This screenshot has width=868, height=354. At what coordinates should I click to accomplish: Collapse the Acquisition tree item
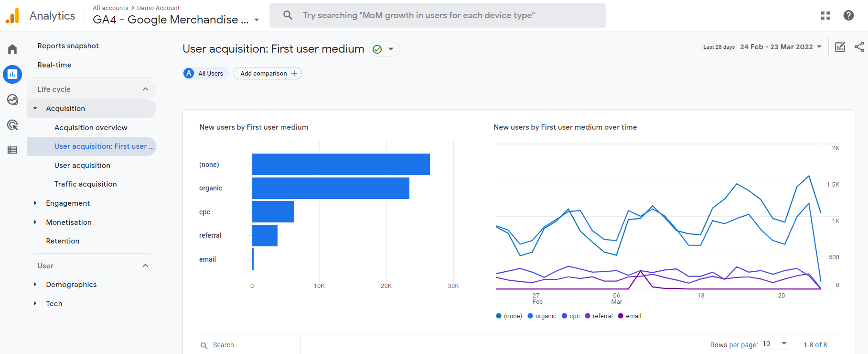[35, 109]
